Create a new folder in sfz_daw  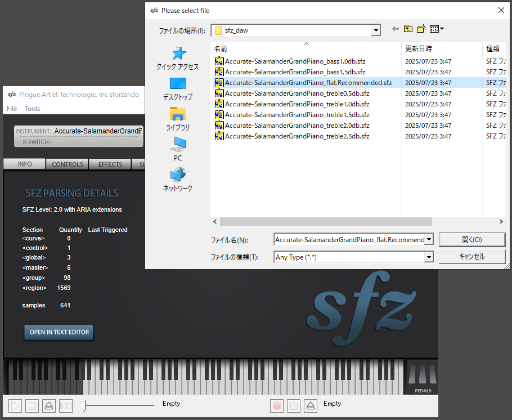(421, 29)
